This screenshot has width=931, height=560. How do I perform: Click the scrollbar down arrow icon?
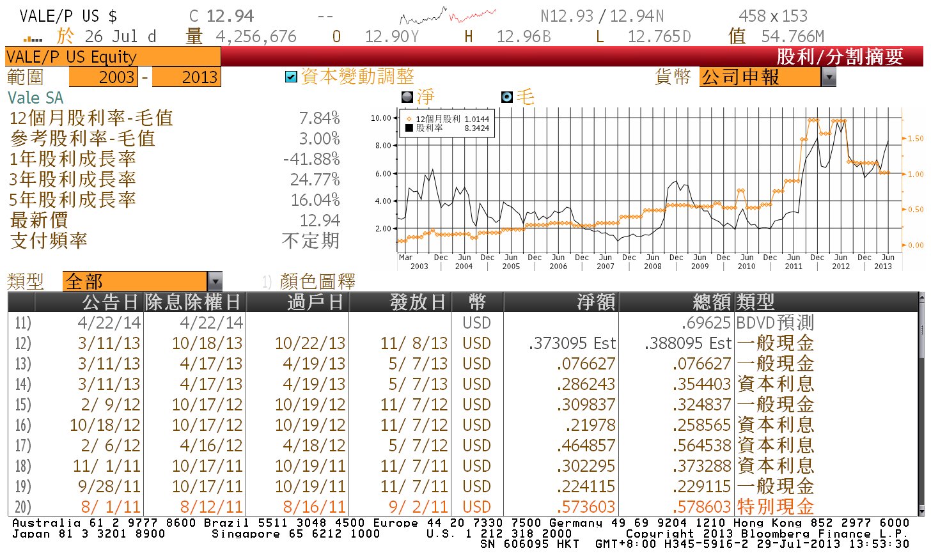[921, 511]
